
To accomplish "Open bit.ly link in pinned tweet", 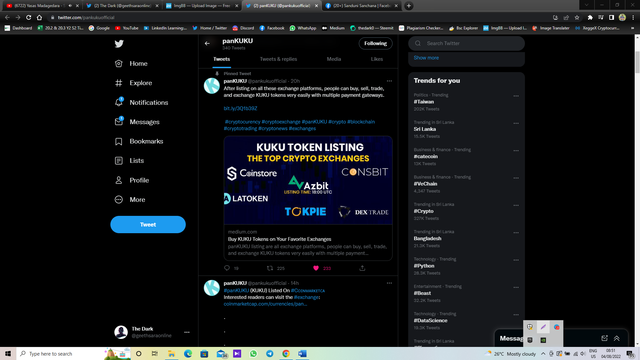I will pyautogui.click(x=240, y=109).
